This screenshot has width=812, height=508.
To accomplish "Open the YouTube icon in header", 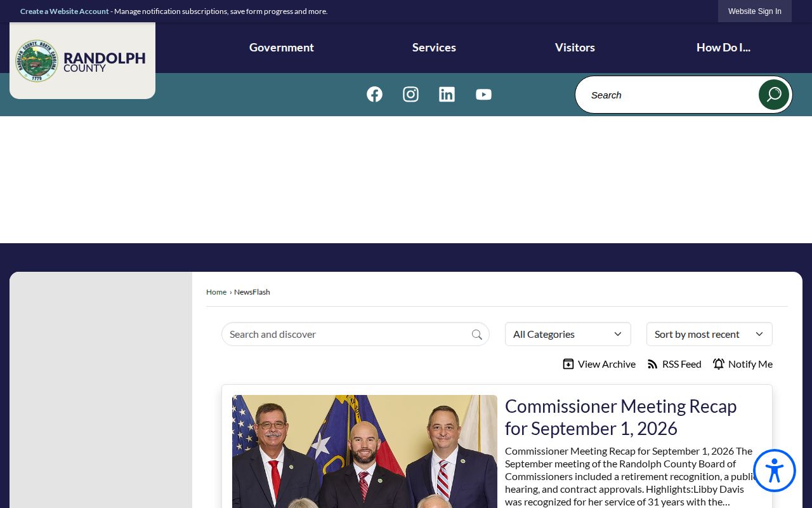I will pyautogui.click(x=483, y=95).
